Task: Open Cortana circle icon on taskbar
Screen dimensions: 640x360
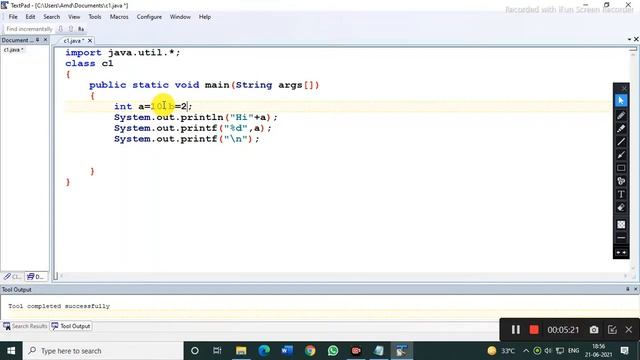Action: pyautogui.click(x=195, y=351)
